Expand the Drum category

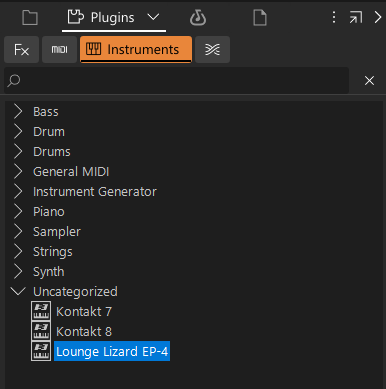18,132
